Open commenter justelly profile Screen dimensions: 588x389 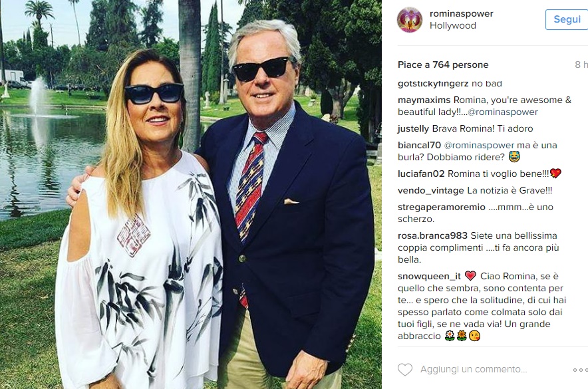(x=413, y=128)
